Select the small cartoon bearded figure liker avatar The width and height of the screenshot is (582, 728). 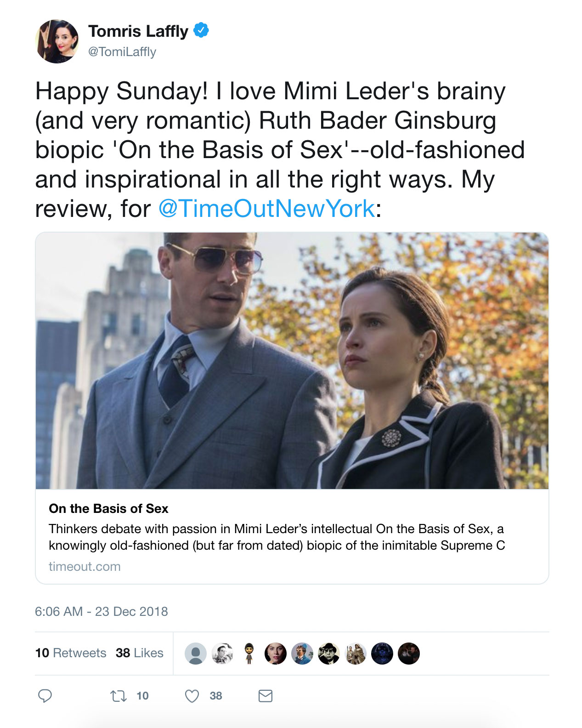249,653
